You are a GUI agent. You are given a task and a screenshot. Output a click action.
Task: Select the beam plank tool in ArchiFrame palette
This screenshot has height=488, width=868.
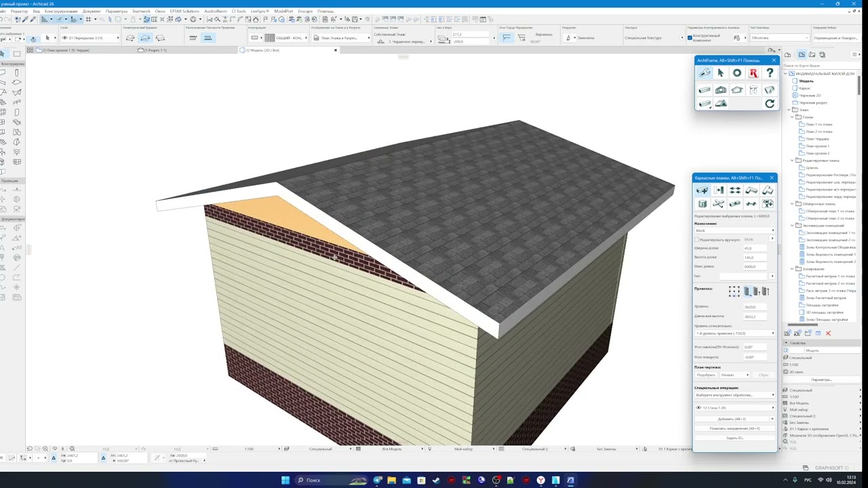tap(705, 89)
